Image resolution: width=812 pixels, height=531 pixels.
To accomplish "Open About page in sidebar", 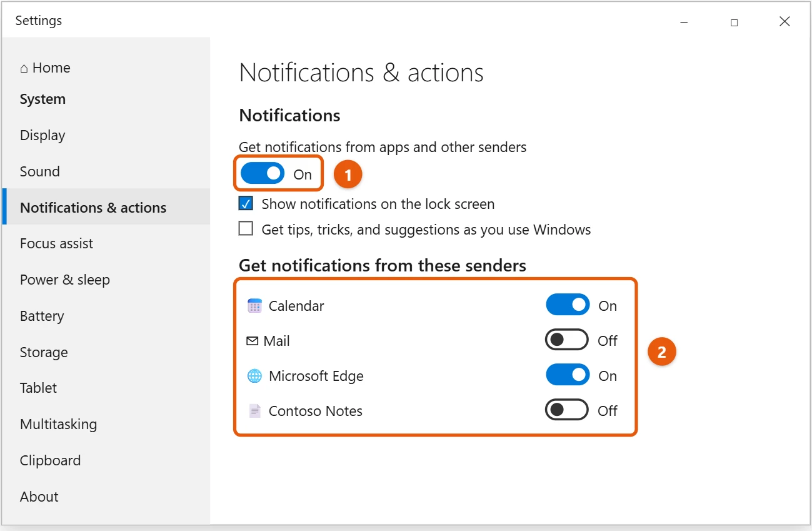I will coord(39,497).
